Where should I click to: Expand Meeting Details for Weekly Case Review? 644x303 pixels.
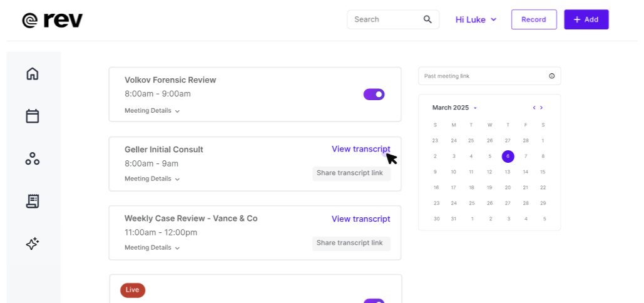click(152, 248)
